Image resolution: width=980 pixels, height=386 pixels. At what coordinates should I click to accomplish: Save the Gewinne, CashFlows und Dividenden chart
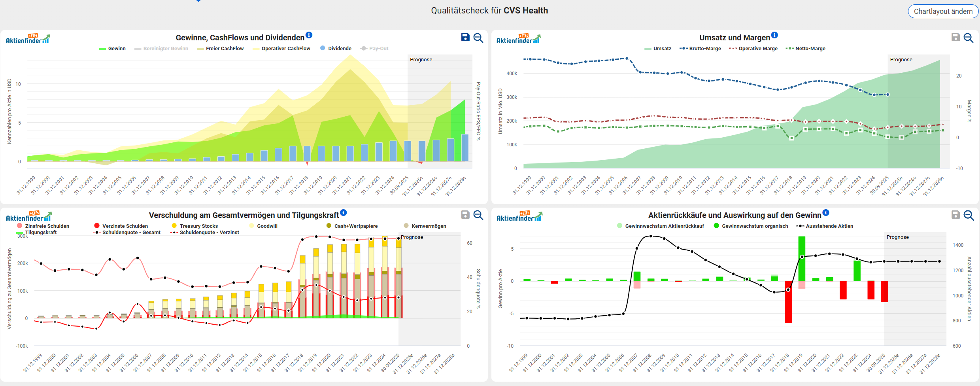click(465, 37)
